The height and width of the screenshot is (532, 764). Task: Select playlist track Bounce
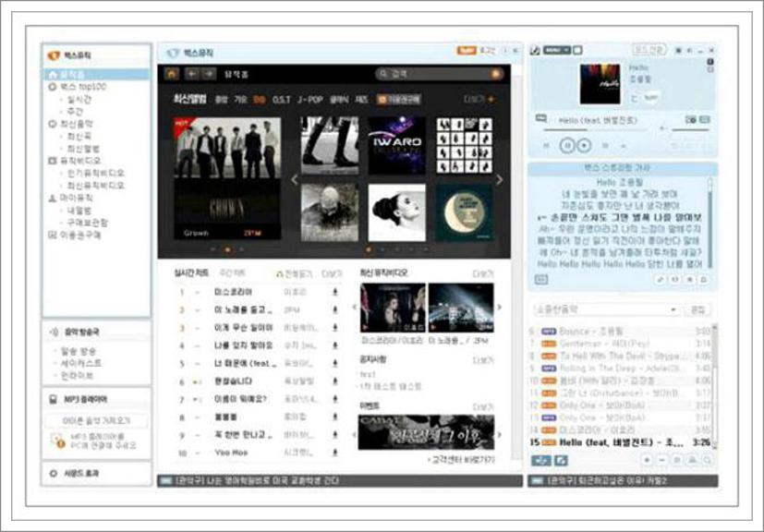pos(619,332)
